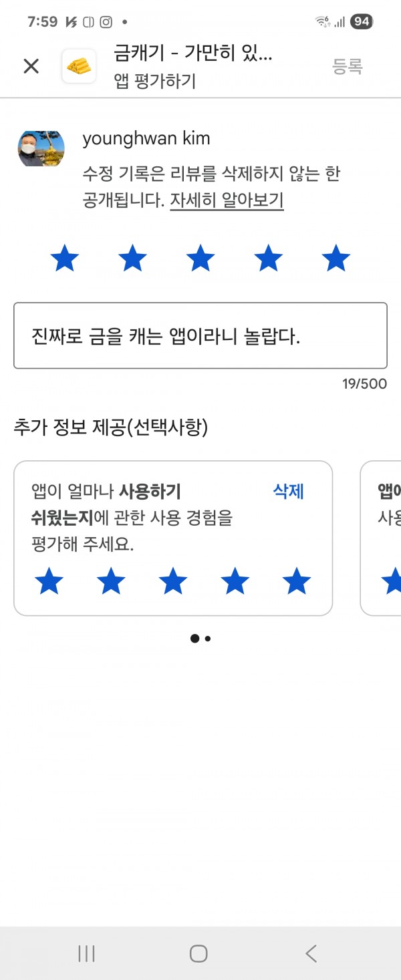Tap the 등록 submit button

(348, 66)
